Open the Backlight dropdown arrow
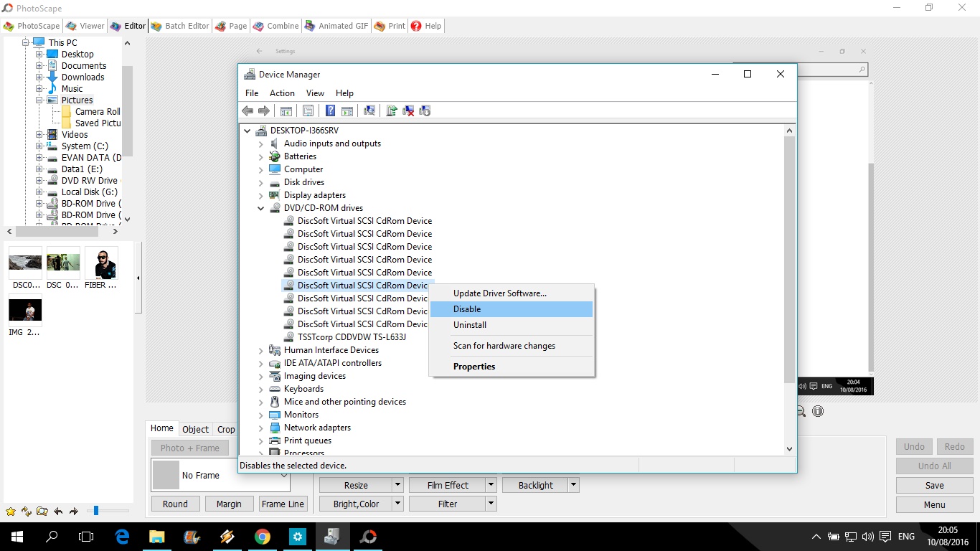The height and width of the screenshot is (551, 980). point(573,484)
